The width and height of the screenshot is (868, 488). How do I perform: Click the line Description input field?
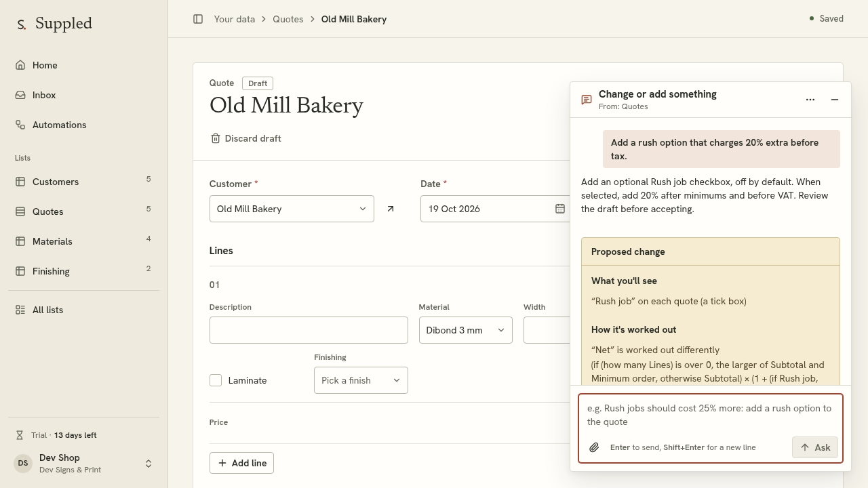click(309, 330)
